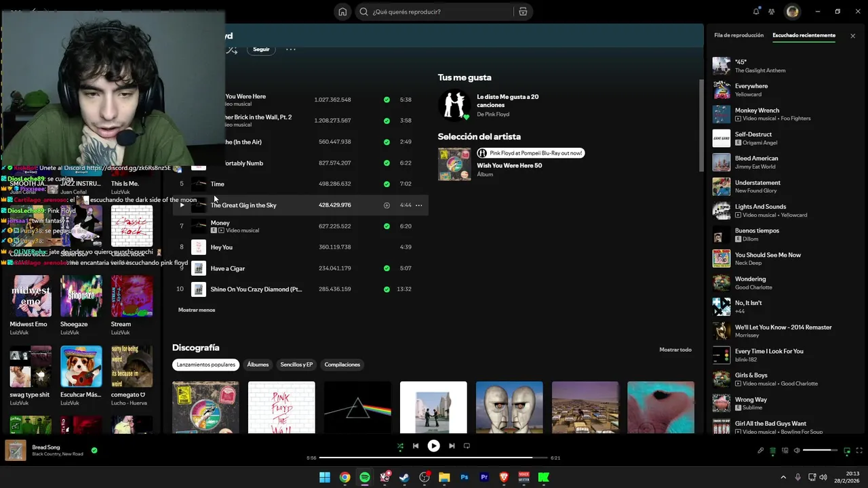Toggle repeat in the player bar
The width and height of the screenshot is (868, 488).
tap(467, 446)
